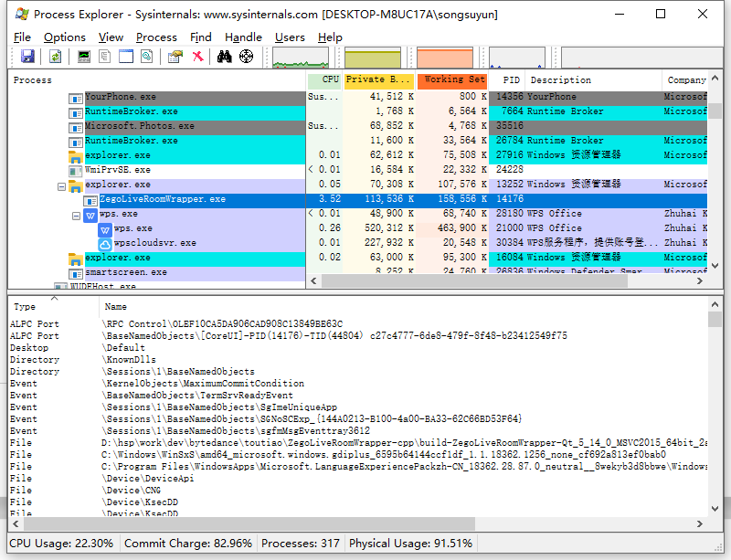
Task: Sort by the Company column header
Action: coord(684,80)
